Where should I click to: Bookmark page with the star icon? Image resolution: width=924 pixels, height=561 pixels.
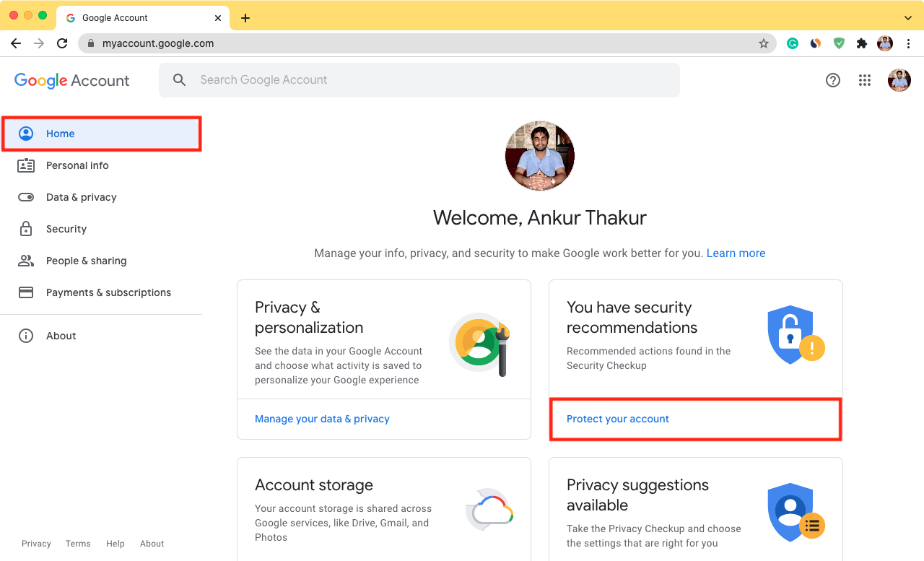point(764,43)
